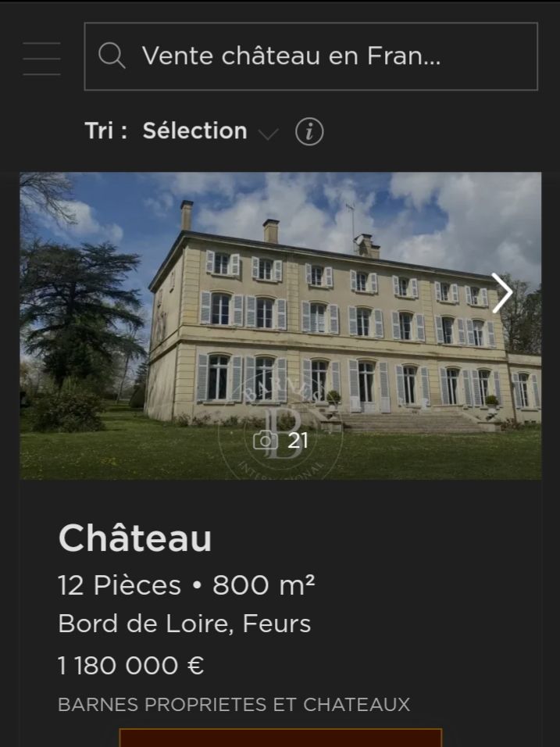The width and height of the screenshot is (560, 747).
Task: Click the 12 Pièces 800 m² details
Action: click(186, 584)
